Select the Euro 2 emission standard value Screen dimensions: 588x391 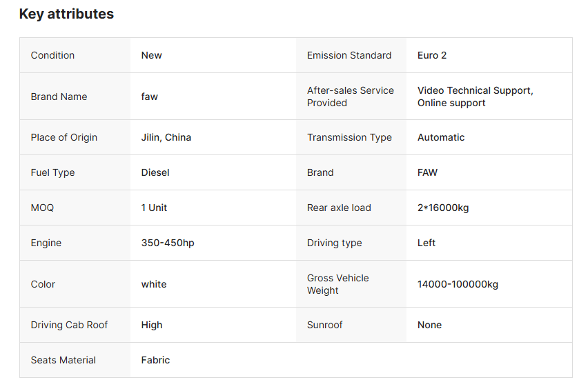[x=432, y=55]
